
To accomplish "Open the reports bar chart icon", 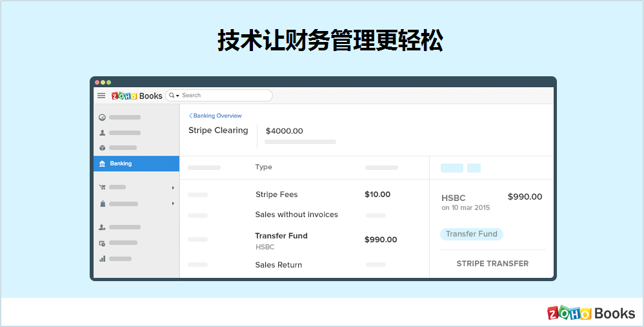I will pyautogui.click(x=102, y=258).
